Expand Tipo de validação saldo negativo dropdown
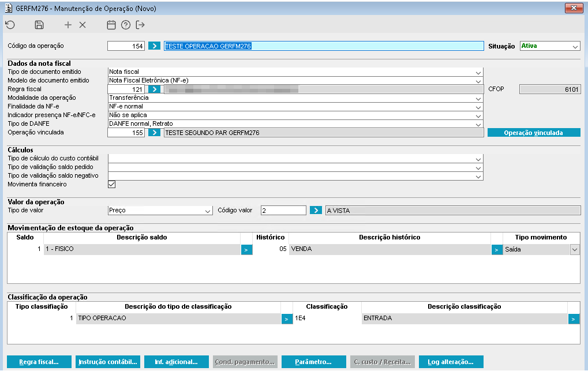 pyautogui.click(x=478, y=177)
